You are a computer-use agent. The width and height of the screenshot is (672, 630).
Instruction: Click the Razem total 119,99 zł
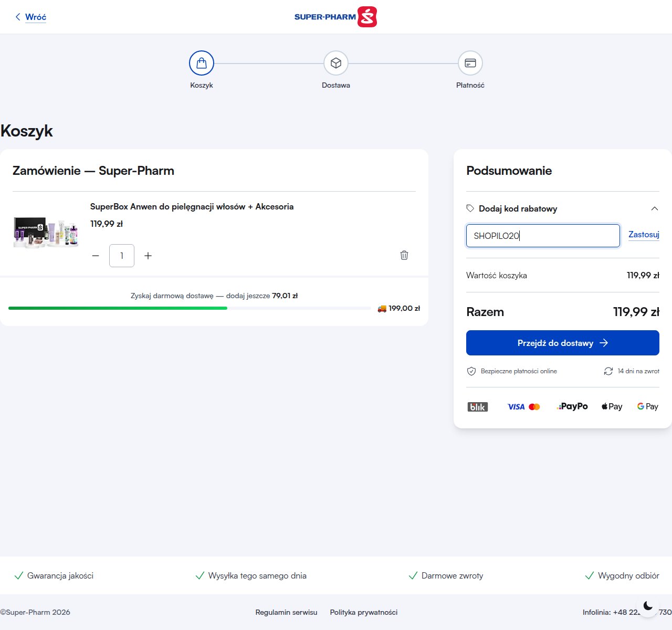(636, 312)
